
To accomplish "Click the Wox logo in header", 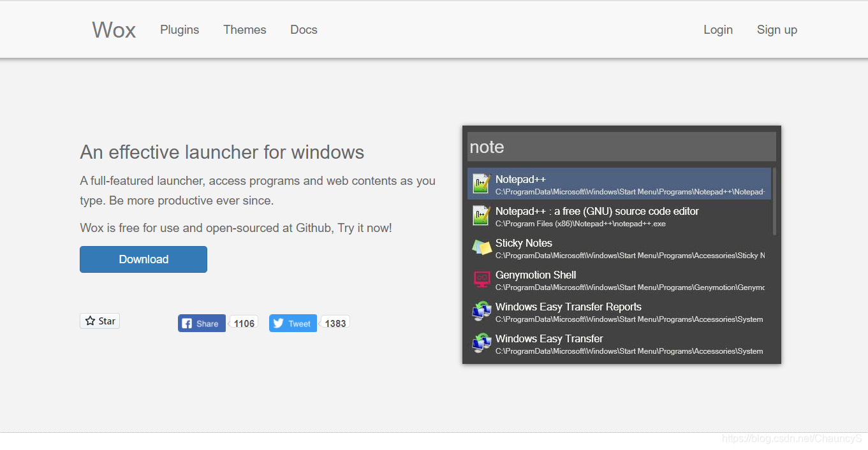I will pyautogui.click(x=114, y=30).
